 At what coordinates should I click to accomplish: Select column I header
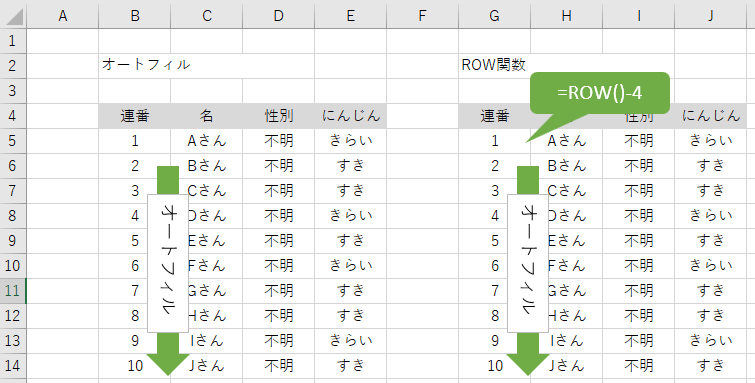click(638, 16)
